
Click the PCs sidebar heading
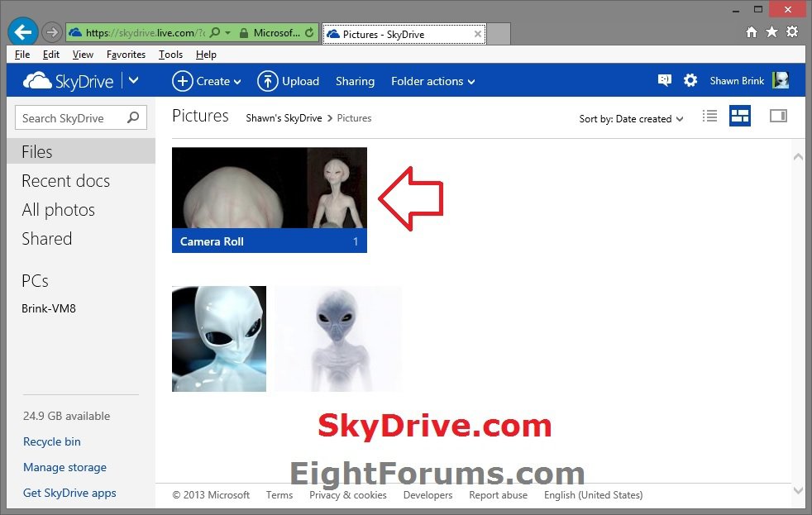click(x=35, y=280)
